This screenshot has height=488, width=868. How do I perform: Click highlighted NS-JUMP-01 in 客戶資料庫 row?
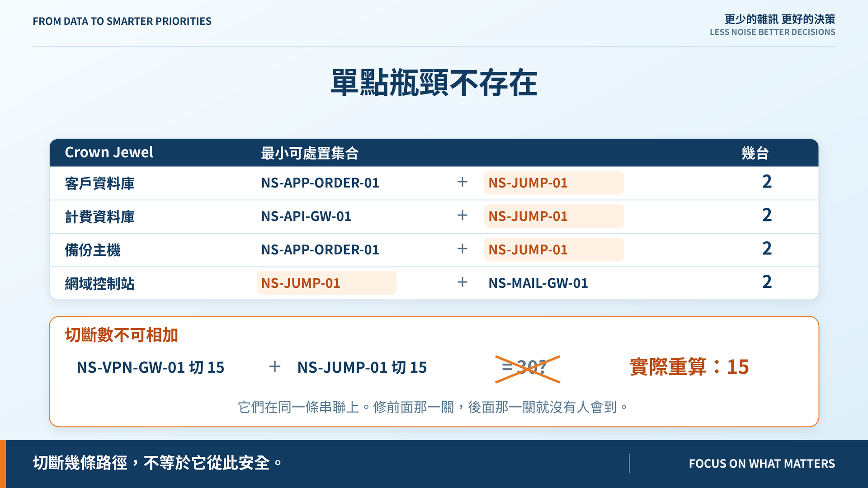(554, 183)
